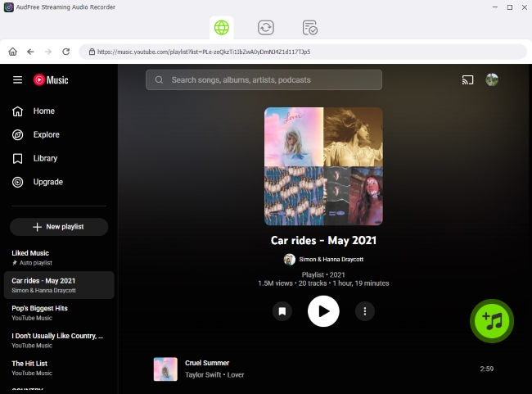Image resolution: width=532 pixels, height=394 pixels.
Task: Open Liked Music auto playlist
Action: (59, 257)
